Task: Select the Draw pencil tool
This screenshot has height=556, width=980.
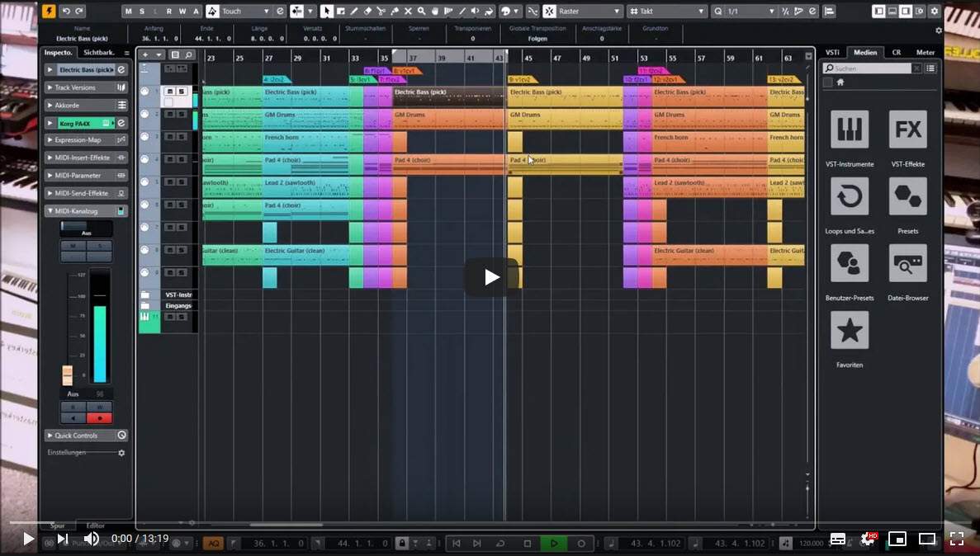Action: tap(353, 12)
